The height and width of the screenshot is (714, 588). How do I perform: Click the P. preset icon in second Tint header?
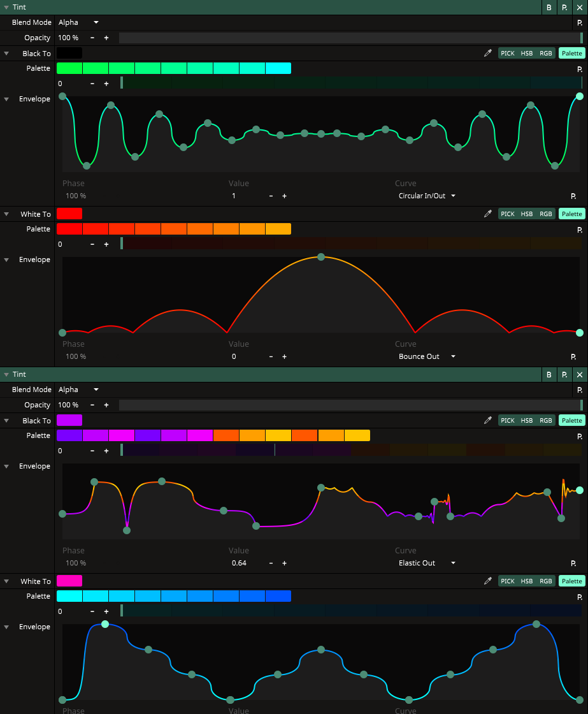(x=564, y=375)
